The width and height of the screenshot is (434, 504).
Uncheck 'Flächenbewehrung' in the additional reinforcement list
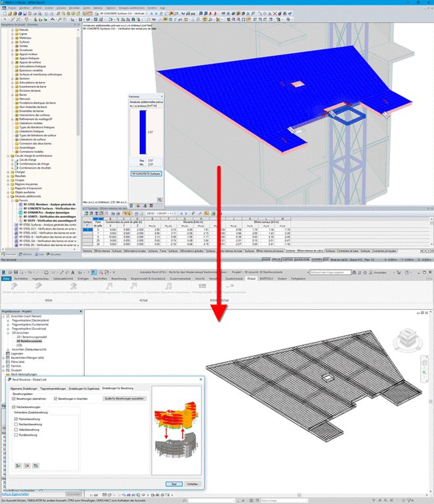tap(16, 419)
